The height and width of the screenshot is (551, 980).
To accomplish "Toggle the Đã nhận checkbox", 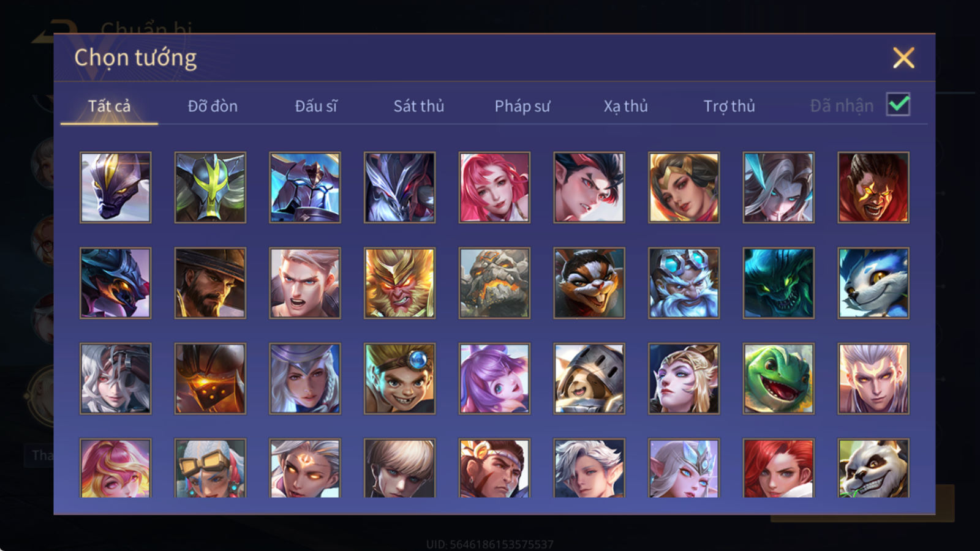I will [898, 105].
